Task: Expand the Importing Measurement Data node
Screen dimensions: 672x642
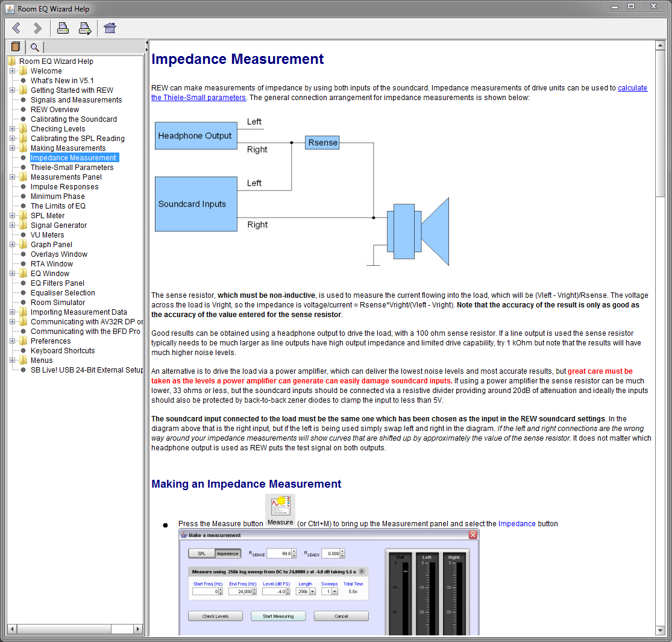Action: coord(12,312)
